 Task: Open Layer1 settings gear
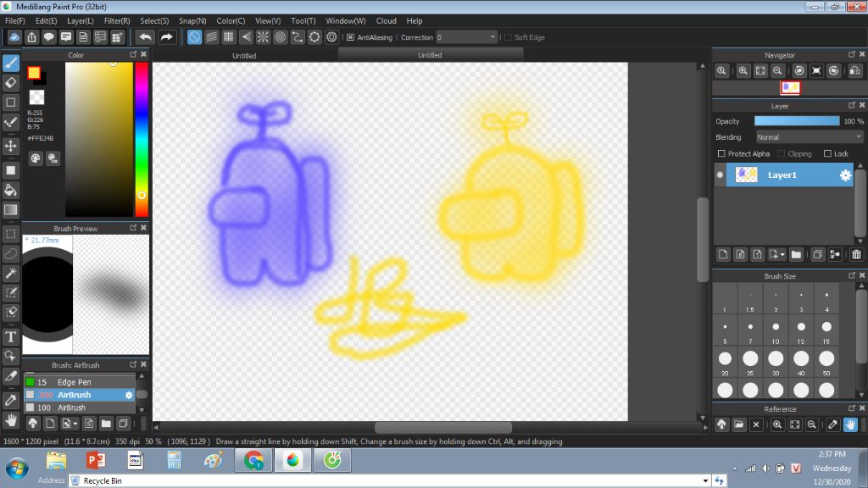845,175
